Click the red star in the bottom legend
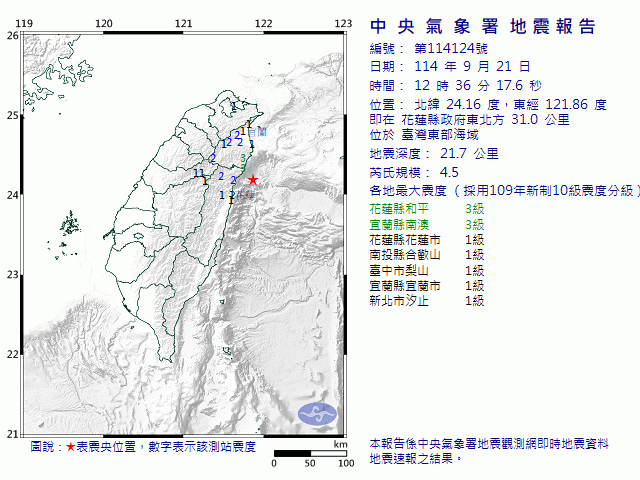 pyautogui.click(x=70, y=447)
